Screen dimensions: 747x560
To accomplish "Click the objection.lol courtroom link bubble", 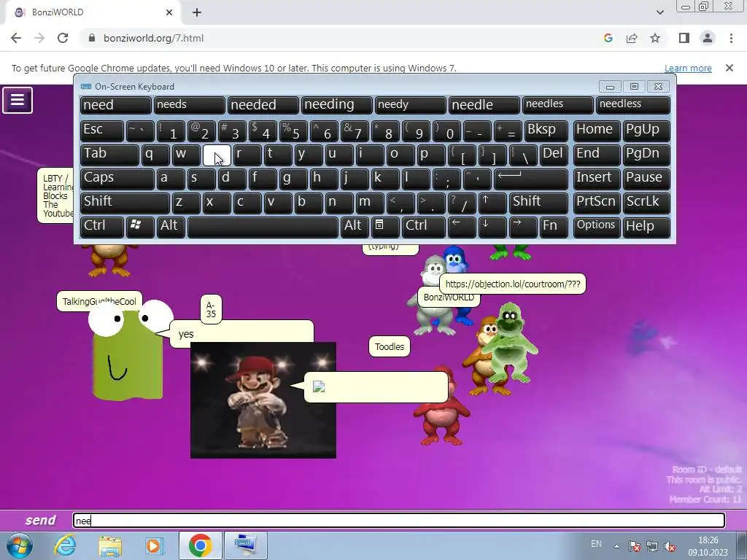I will (x=513, y=284).
